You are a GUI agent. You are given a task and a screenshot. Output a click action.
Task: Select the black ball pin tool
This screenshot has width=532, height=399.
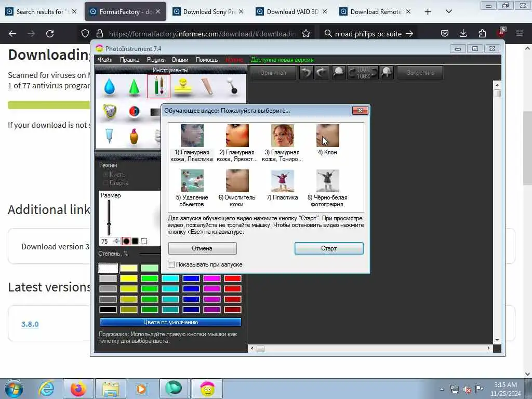coord(232,86)
